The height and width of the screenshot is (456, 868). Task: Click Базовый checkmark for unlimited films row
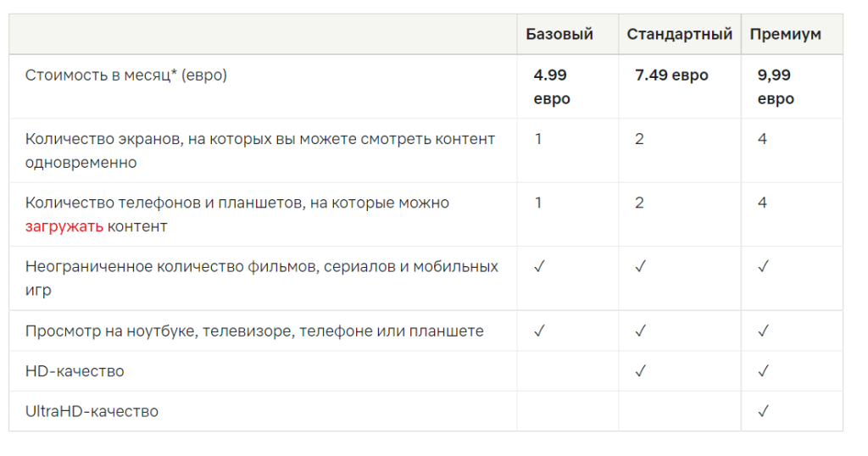[538, 267]
